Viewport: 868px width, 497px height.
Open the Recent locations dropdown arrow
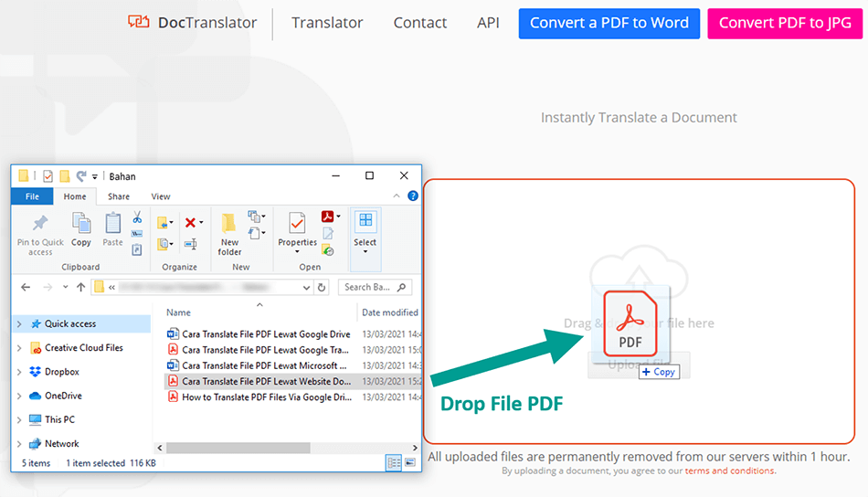pos(65,287)
